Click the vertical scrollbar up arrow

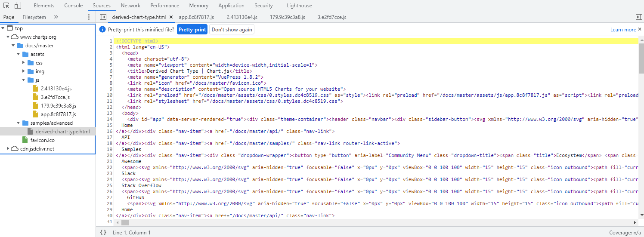641,40
